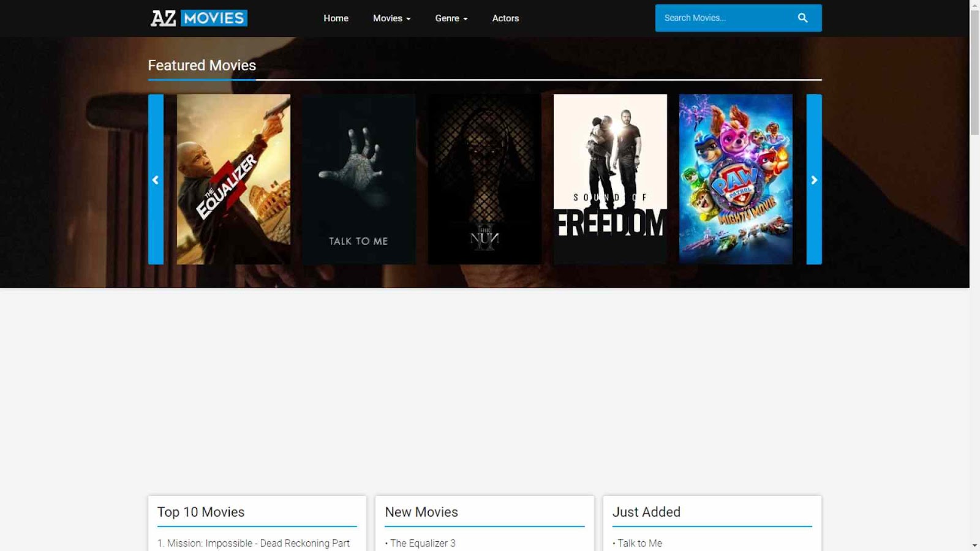This screenshot has height=551, width=980.
Task: Open Talk to Me in Just Added
Action: coord(639,543)
